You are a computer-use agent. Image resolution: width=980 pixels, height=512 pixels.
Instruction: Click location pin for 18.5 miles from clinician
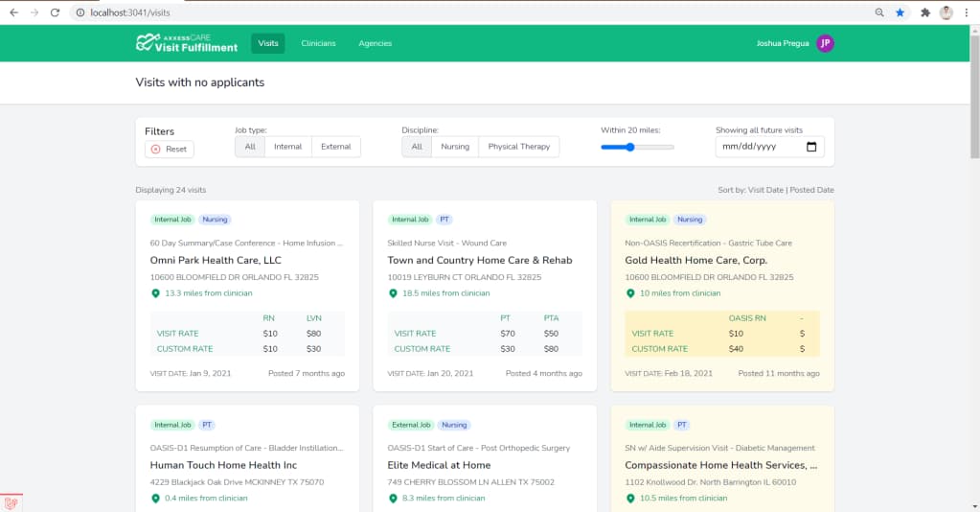tap(393, 293)
